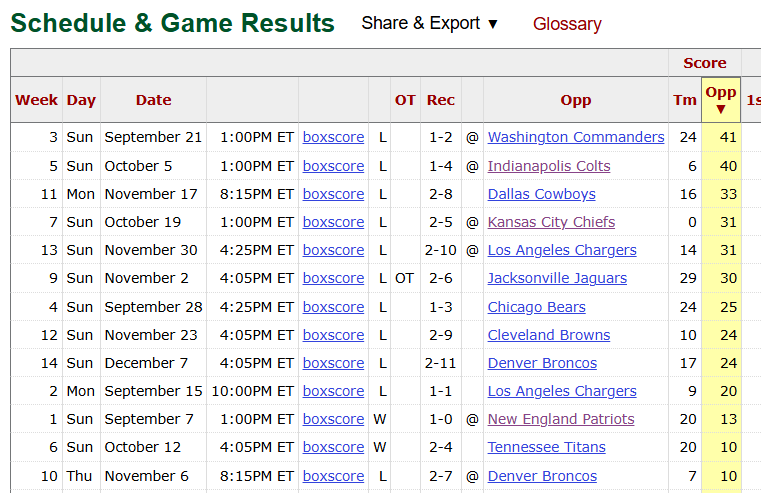This screenshot has height=493, width=761.
Task: Open boxscore for November 17 game
Action: click(x=333, y=194)
